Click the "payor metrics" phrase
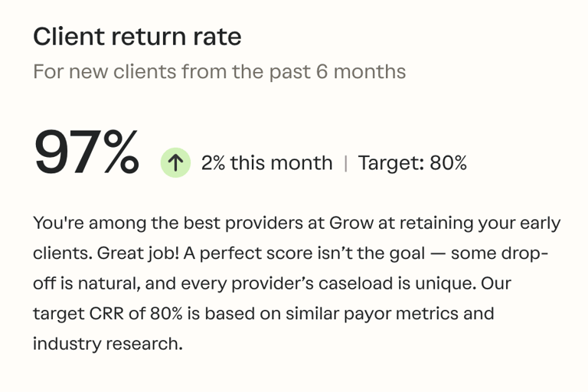The width and height of the screenshot is (588, 392). tap(401, 314)
